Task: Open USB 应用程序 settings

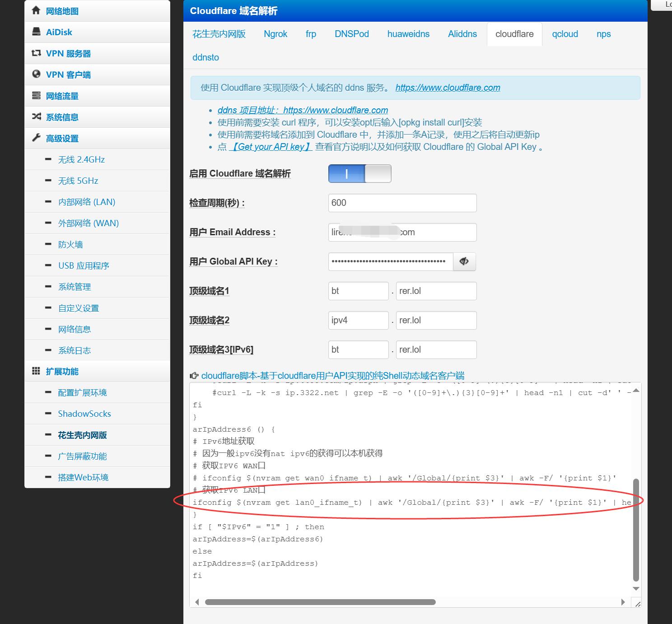Action: pos(97,265)
